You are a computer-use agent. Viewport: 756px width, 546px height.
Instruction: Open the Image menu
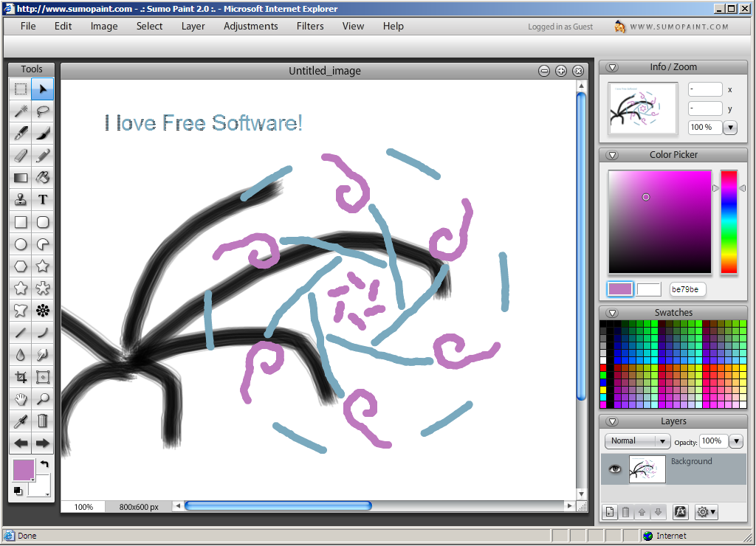pyautogui.click(x=104, y=26)
